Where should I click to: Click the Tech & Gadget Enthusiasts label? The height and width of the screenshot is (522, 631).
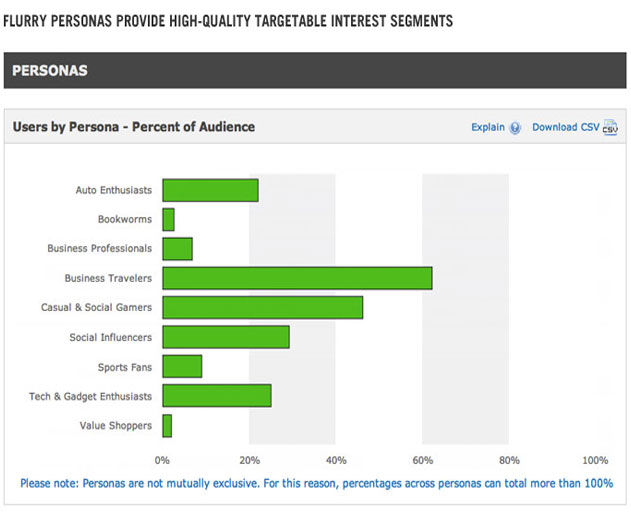click(x=91, y=396)
